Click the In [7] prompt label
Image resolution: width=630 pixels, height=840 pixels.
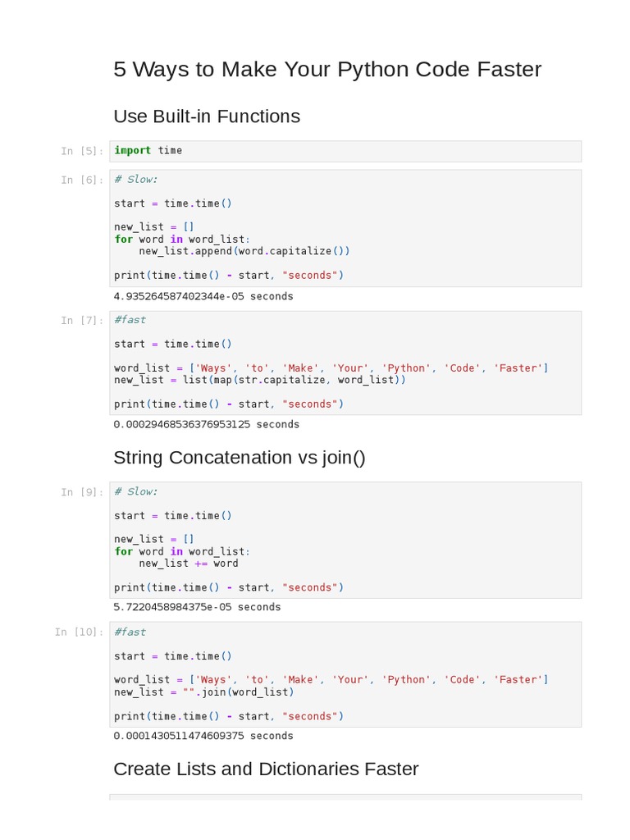82,320
